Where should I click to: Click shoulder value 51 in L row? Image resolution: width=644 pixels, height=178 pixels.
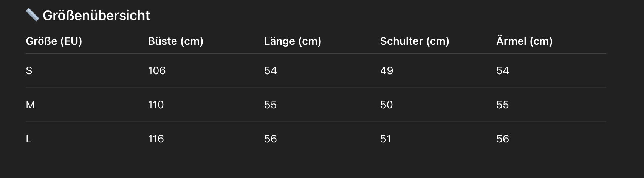coord(386,139)
